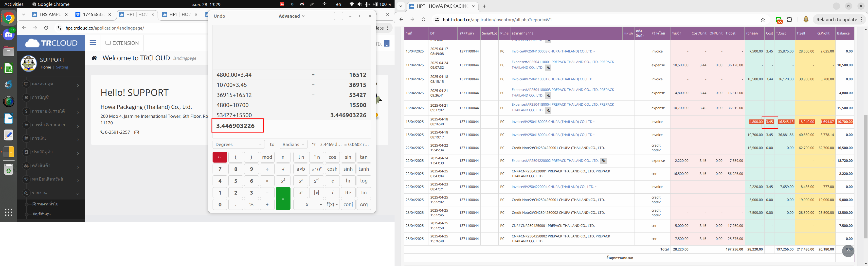Open attachment icon on Expense#AP2504220002 row
Image resolution: width=868 pixels, height=266 pixels.
(x=603, y=161)
